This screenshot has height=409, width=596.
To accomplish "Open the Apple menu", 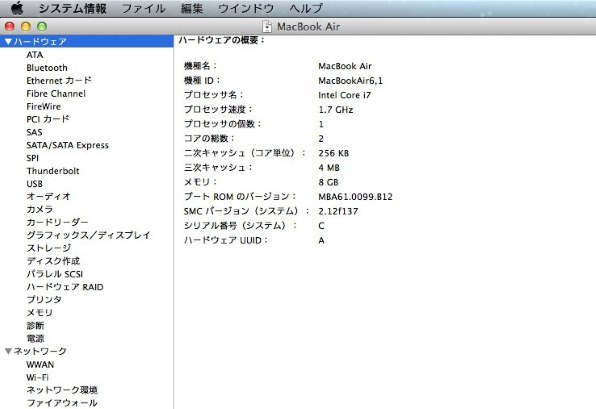I will pyautogui.click(x=17, y=8).
